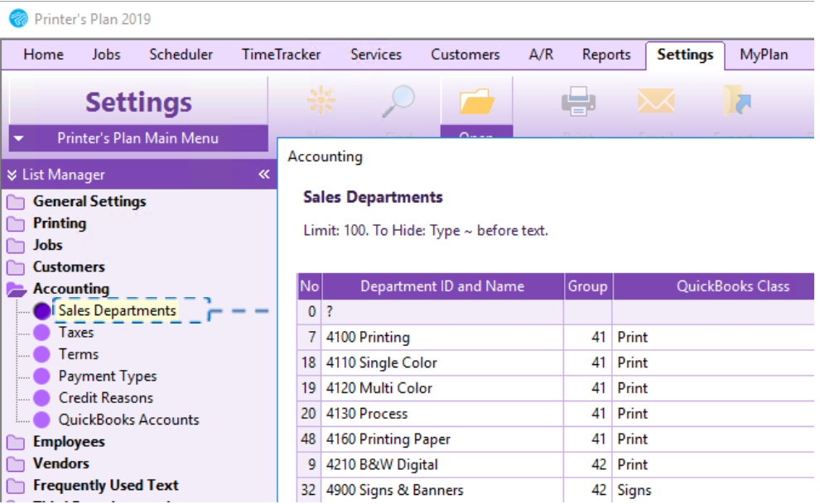Select the 4130 Process cell
The width and height of the screenshot is (820, 504).
tap(442, 414)
